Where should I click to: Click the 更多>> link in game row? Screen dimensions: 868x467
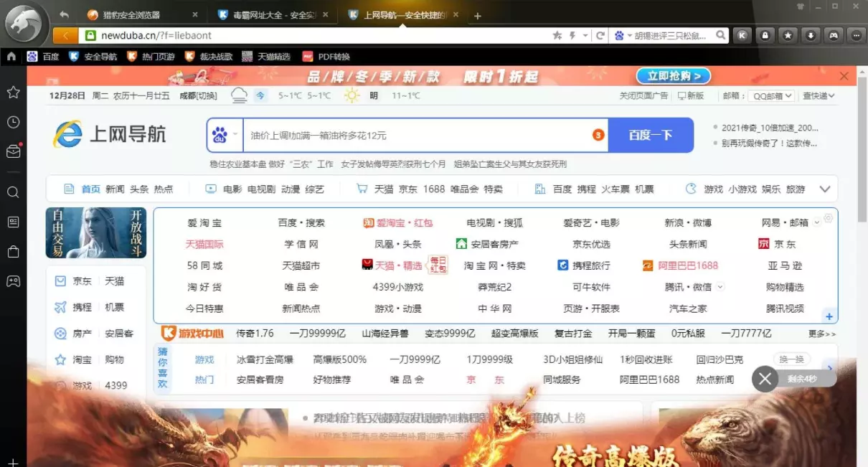click(822, 334)
